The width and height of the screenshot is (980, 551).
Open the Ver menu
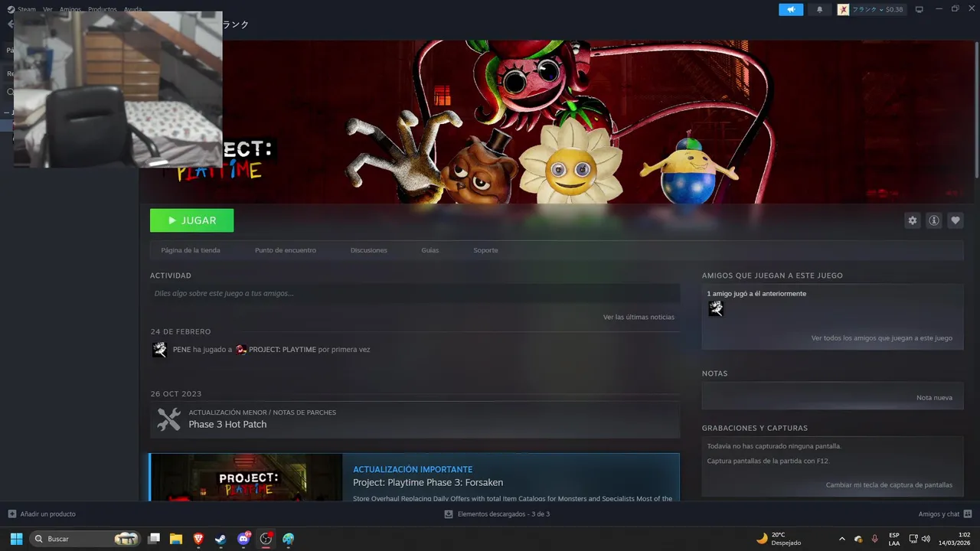click(48, 9)
